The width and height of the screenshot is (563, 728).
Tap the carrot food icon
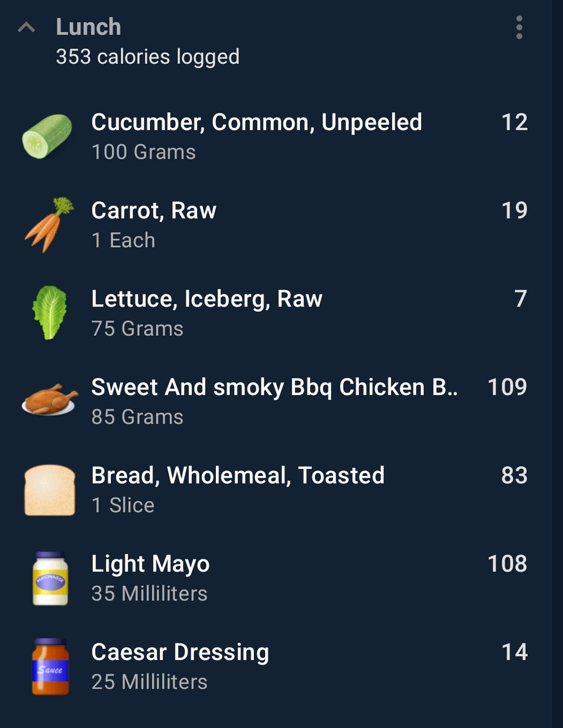(x=49, y=224)
